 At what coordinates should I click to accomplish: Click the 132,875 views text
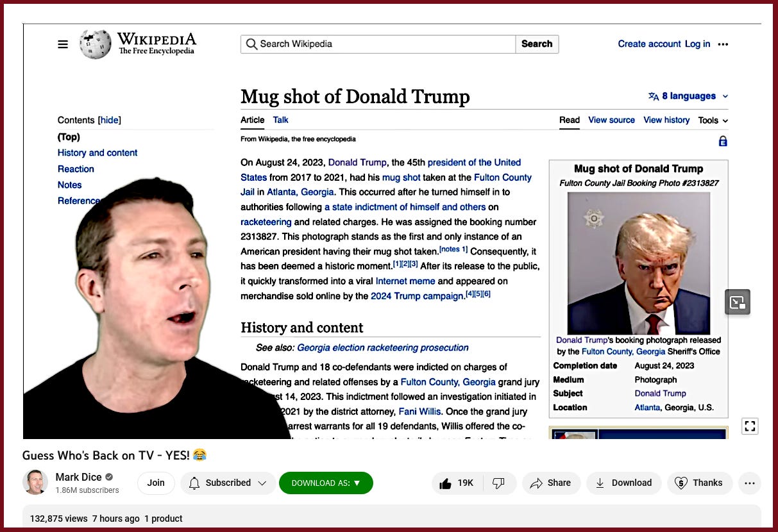(58, 519)
